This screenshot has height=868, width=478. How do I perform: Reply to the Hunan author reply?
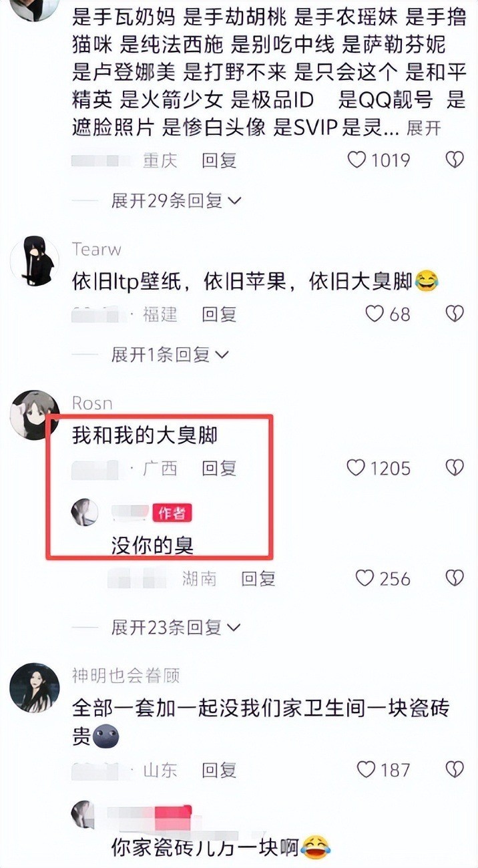point(258,578)
